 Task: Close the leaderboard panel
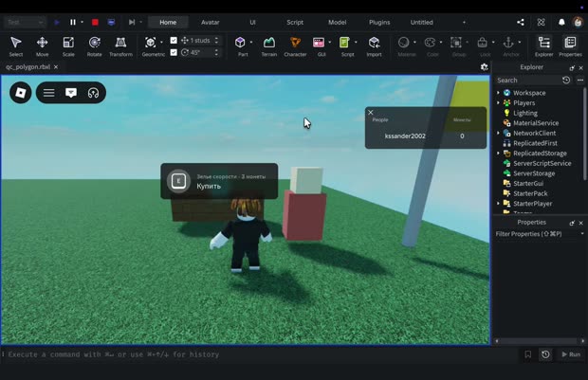coord(371,113)
